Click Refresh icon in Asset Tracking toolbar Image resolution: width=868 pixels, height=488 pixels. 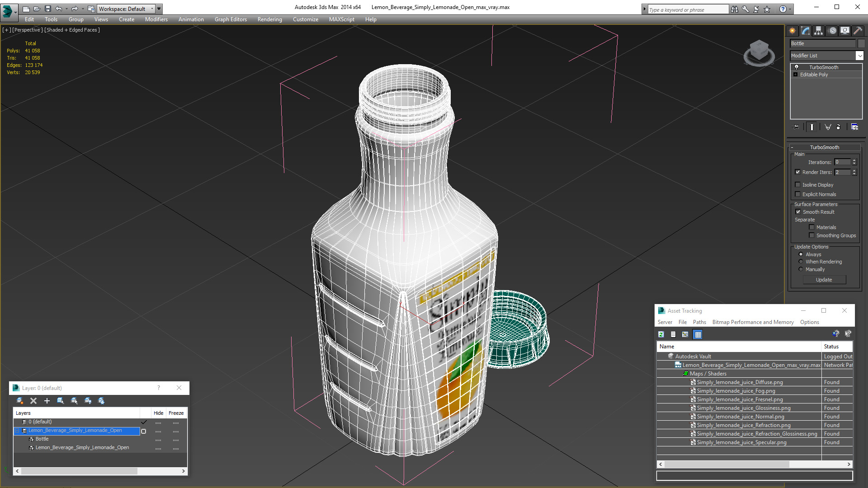coord(661,334)
